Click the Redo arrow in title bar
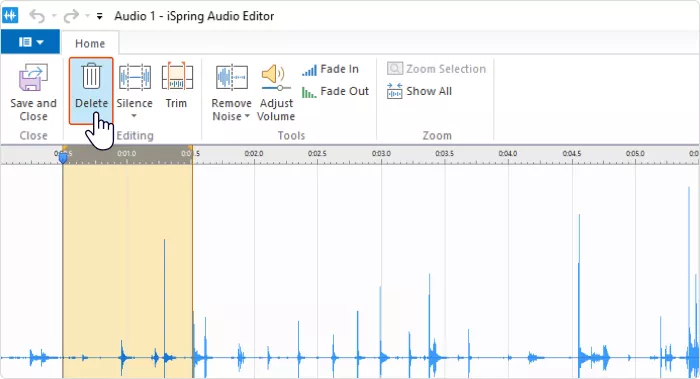The width and height of the screenshot is (700, 379). coord(71,17)
